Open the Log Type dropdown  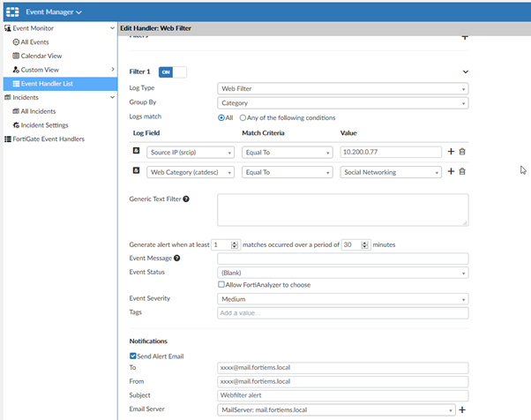click(x=342, y=88)
